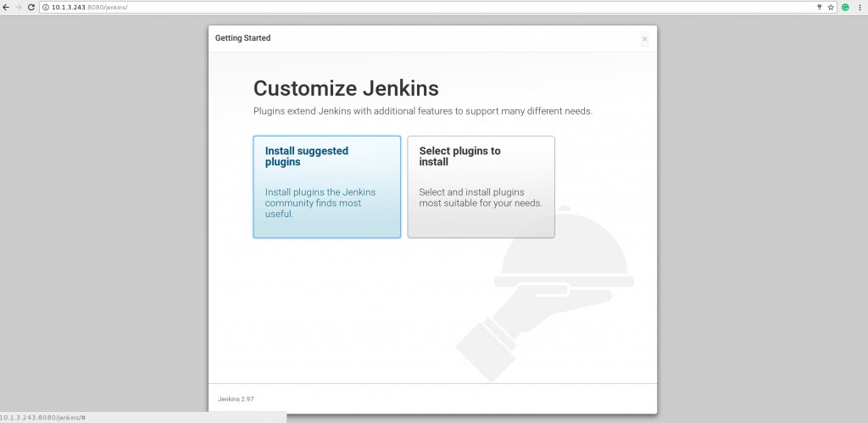Click the site info icon in address bar
868x423 pixels.
[x=46, y=7]
